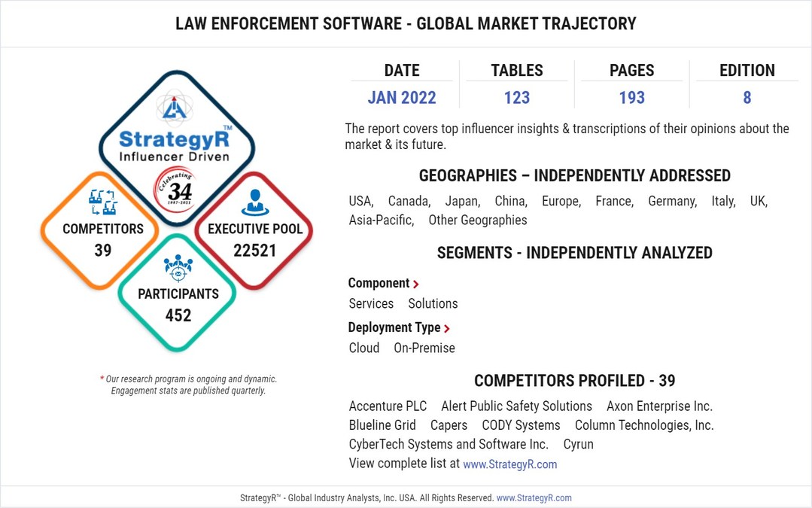Click competitor Accenture PLC

(388, 406)
